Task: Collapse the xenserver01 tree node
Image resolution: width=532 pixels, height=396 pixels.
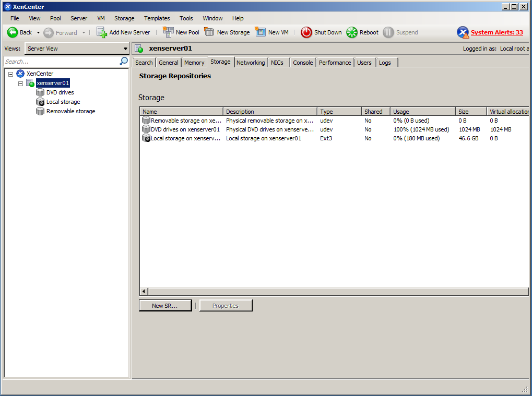Action: click(x=21, y=83)
